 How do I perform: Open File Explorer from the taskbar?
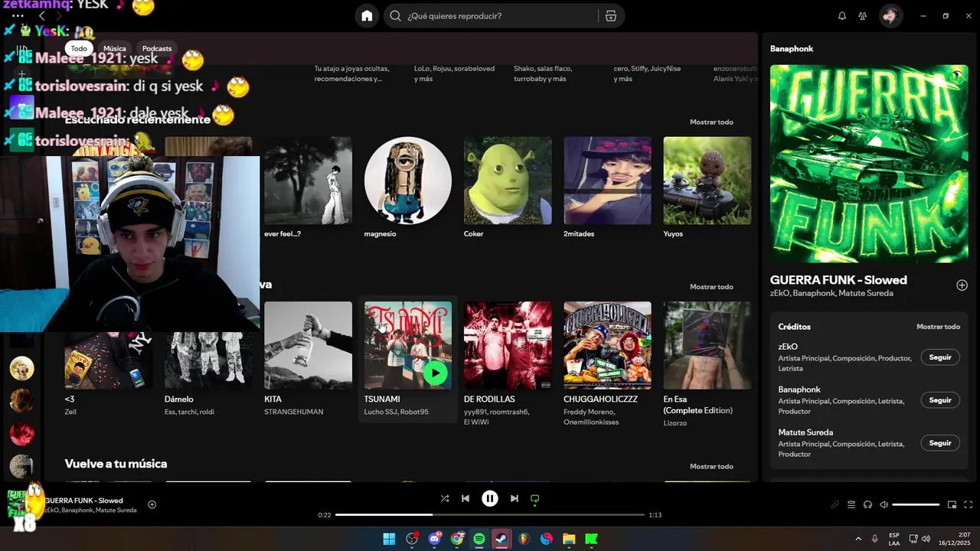(x=569, y=539)
